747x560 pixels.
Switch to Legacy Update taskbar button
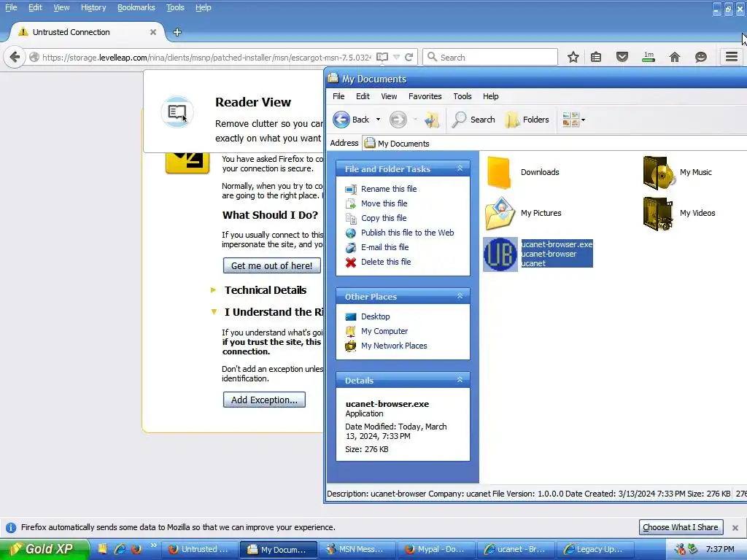point(594,550)
